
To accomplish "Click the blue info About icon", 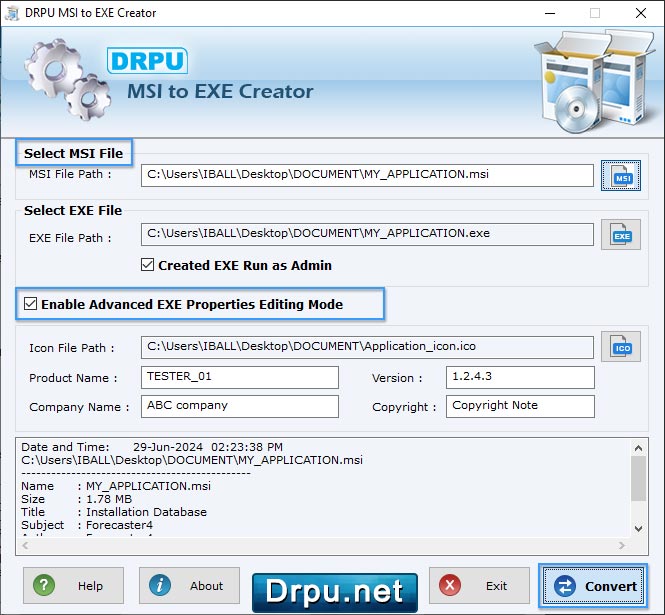I will pyautogui.click(x=160, y=585).
